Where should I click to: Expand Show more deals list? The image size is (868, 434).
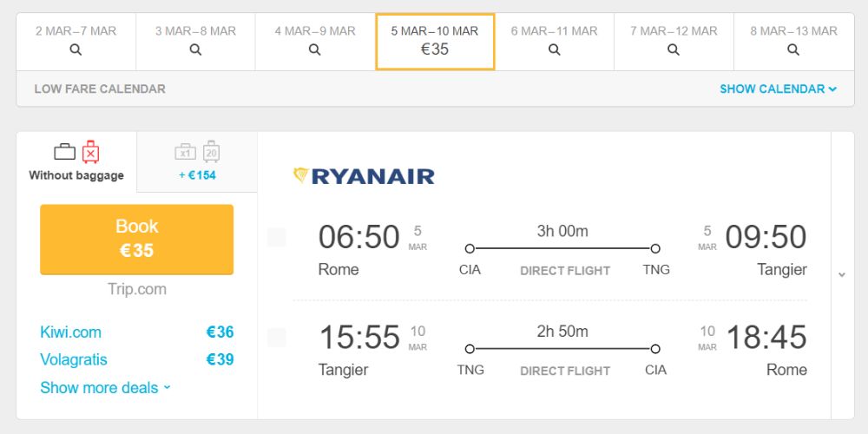coord(105,387)
